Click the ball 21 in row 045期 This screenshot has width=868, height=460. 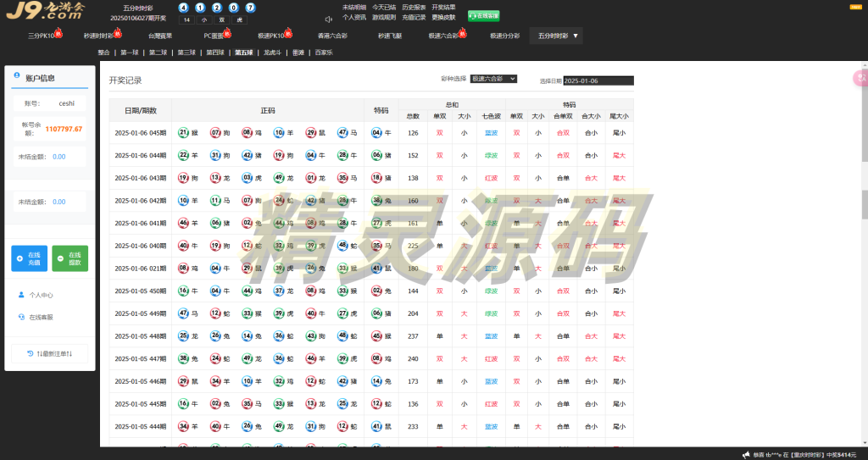tap(183, 133)
